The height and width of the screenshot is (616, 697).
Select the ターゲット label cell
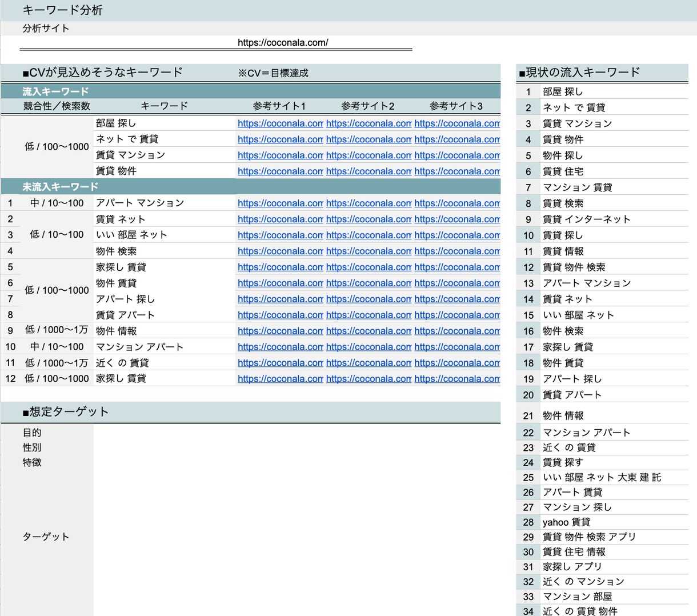click(46, 537)
